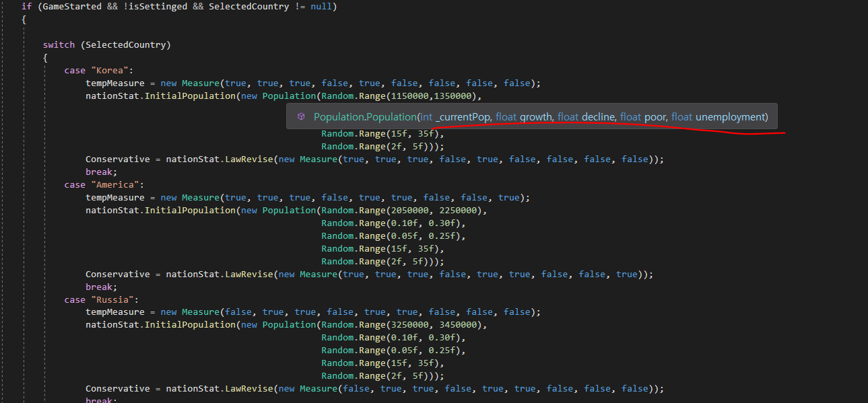Click the switch keyword
868x403 pixels.
[59, 45]
